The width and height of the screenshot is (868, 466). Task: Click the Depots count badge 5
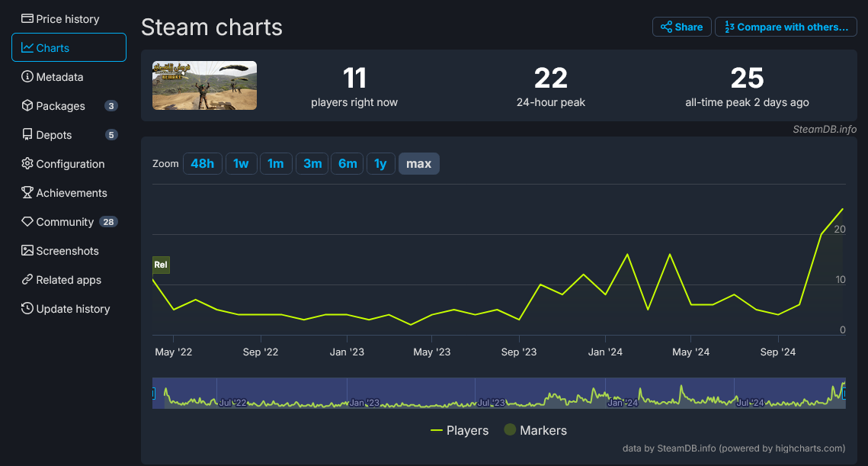point(111,135)
